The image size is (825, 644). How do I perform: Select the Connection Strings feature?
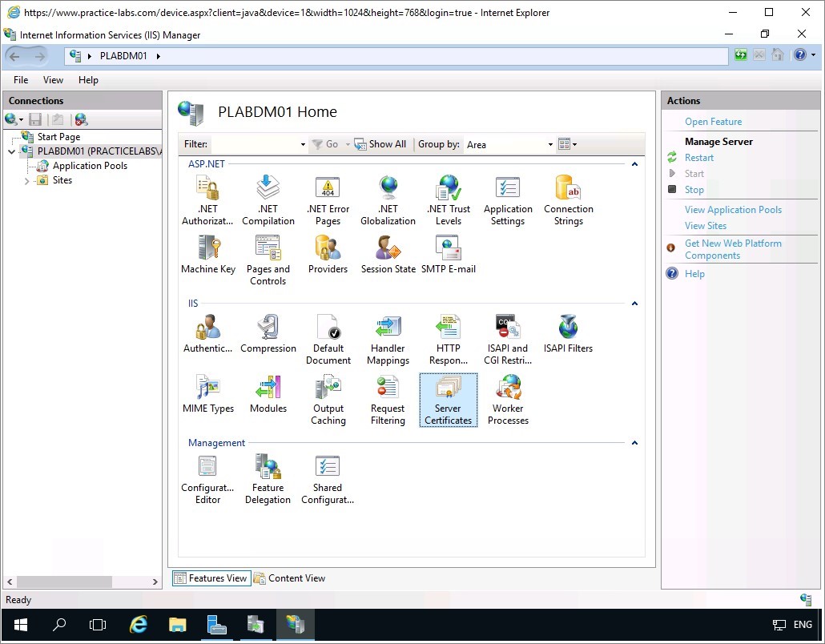point(568,200)
